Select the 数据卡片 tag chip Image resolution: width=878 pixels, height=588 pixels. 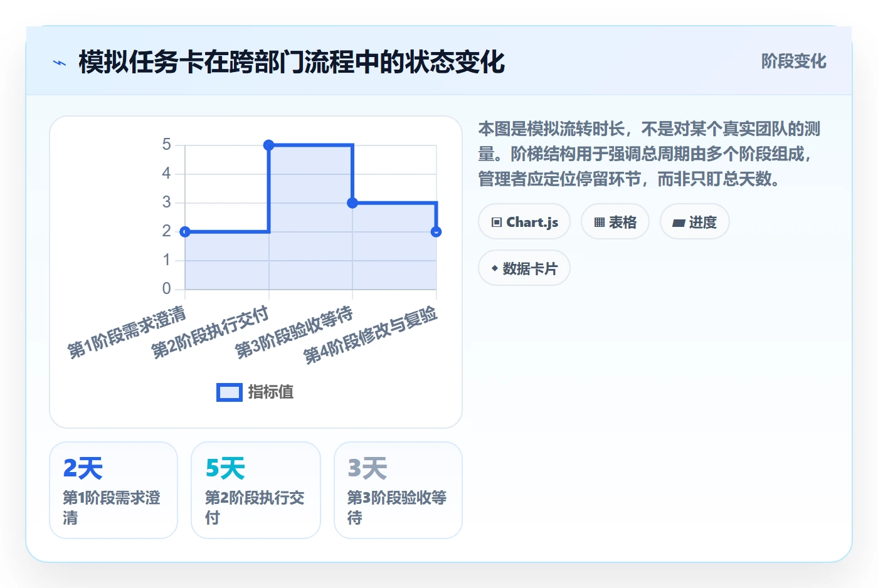(x=524, y=268)
